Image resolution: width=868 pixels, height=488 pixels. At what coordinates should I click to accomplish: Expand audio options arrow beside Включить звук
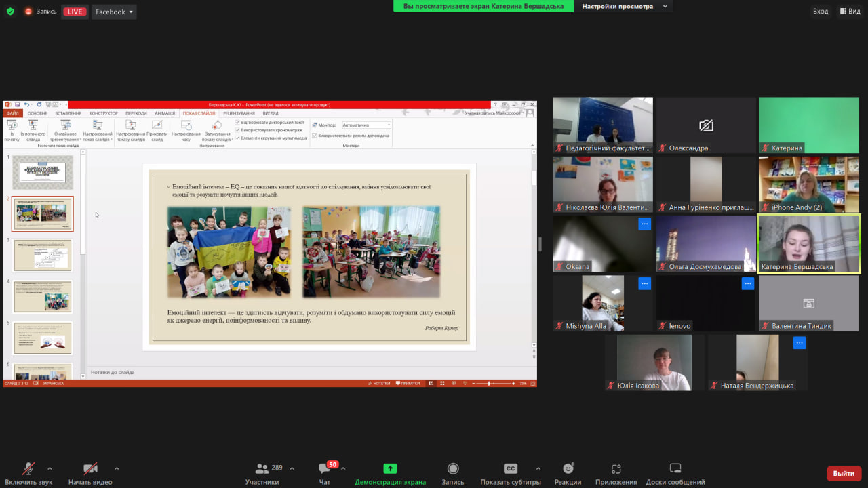point(50,468)
